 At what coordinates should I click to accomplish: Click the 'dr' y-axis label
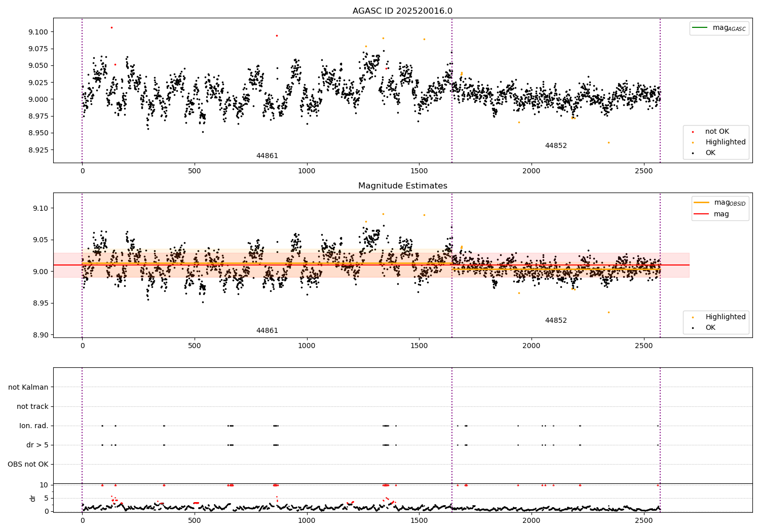(x=33, y=498)
